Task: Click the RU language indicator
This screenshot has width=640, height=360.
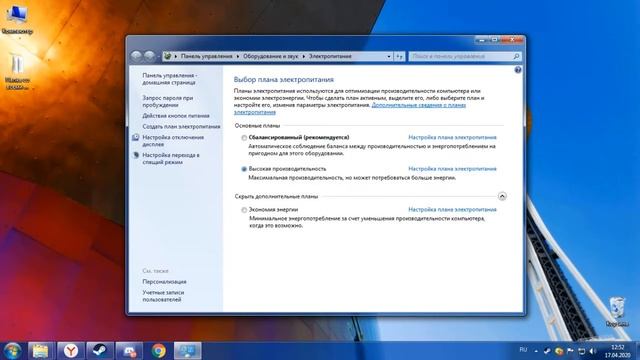Action: [x=523, y=350]
